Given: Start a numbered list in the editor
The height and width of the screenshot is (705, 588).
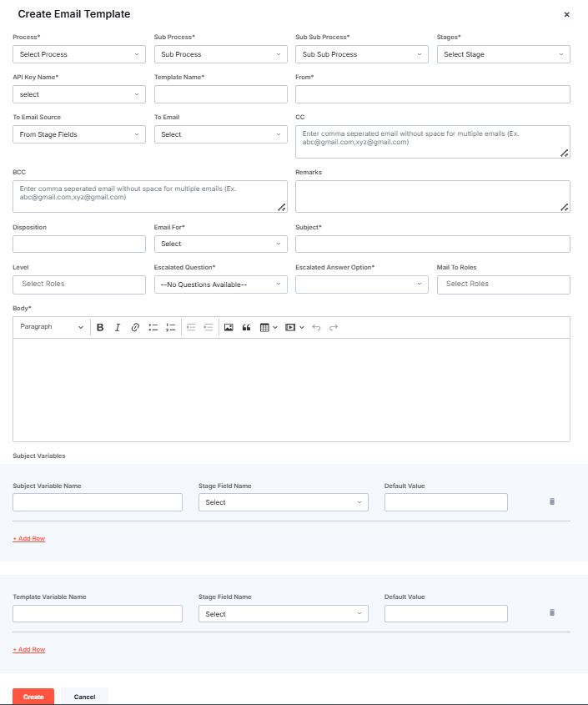Looking at the screenshot, I should [x=170, y=327].
